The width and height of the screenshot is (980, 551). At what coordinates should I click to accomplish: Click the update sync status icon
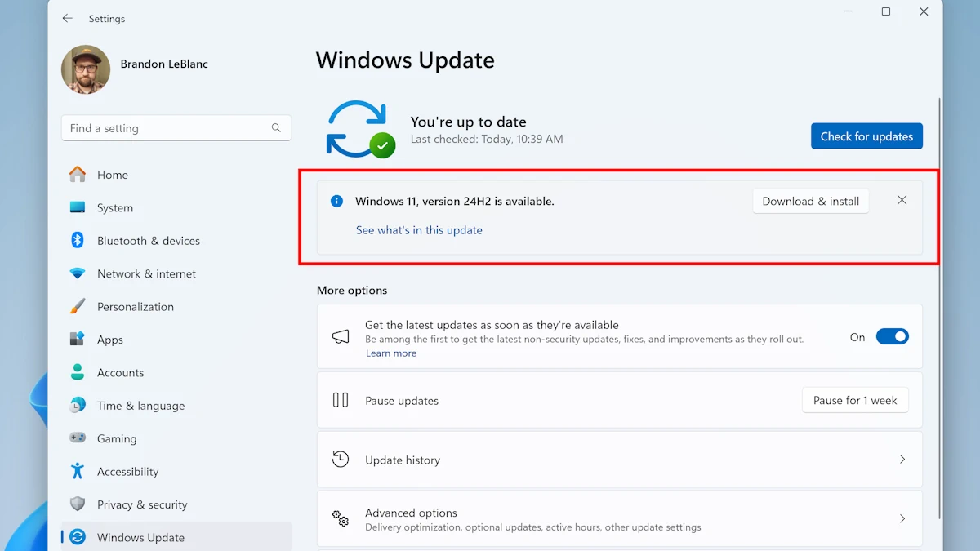click(360, 129)
